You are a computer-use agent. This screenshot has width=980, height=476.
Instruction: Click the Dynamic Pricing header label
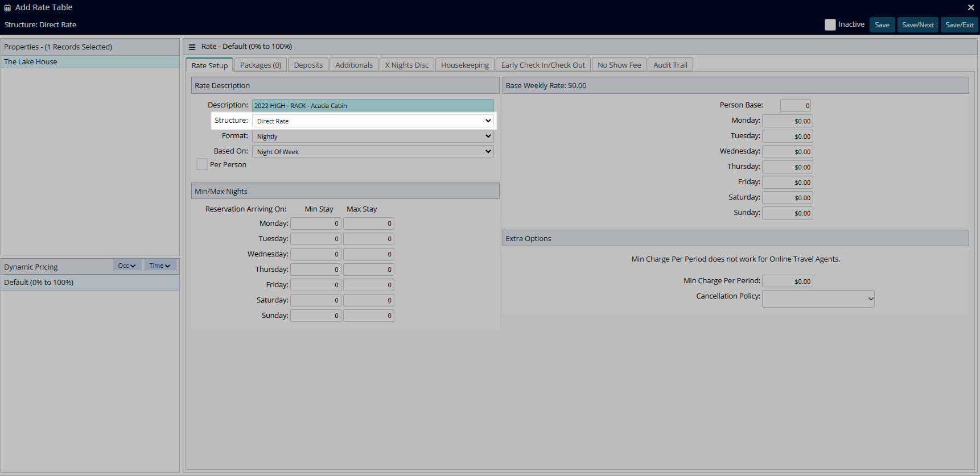pyautogui.click(x=31, y=267)
